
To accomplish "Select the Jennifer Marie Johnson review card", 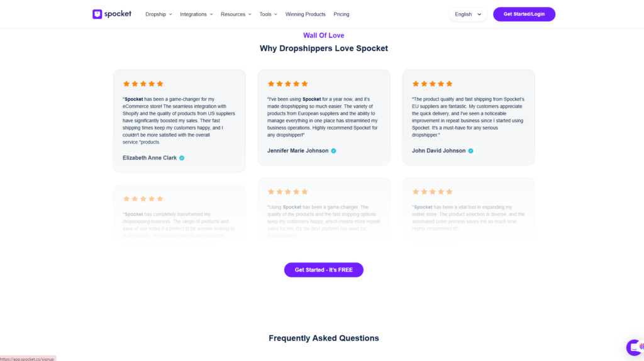I will tap(324, 118).
